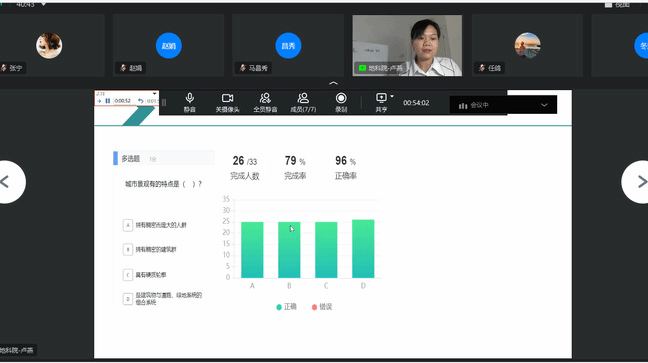Click bar D in the answer chart
The image size is (648, 363).
tap(363, 248)
